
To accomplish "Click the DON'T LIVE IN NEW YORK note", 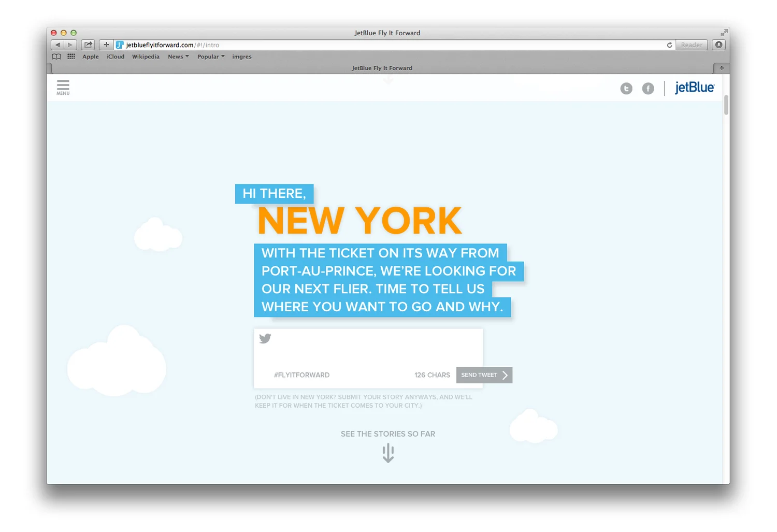I will [x=364, y=401].
